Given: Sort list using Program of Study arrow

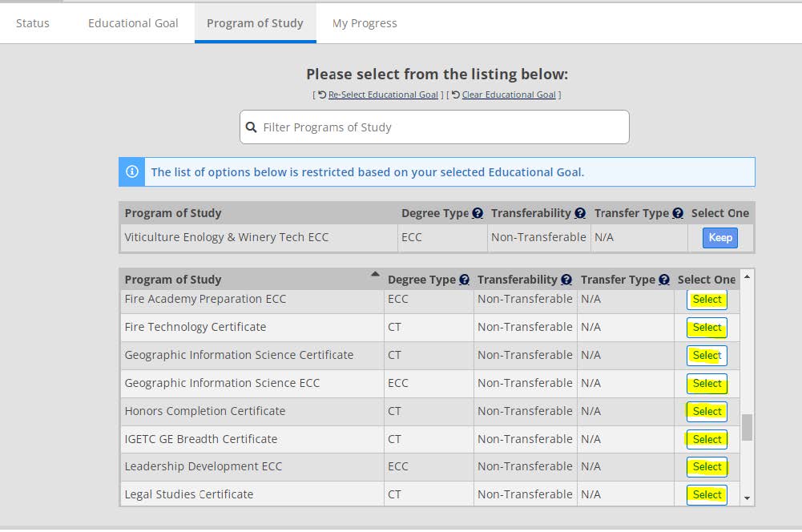Looking at the screenshot, I should pos(374,275).
